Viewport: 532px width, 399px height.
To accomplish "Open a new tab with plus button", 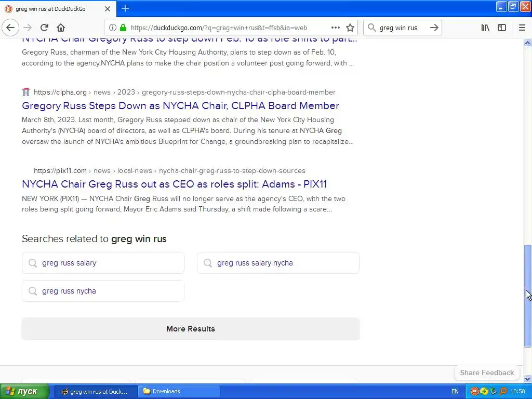I will (125, 8).
